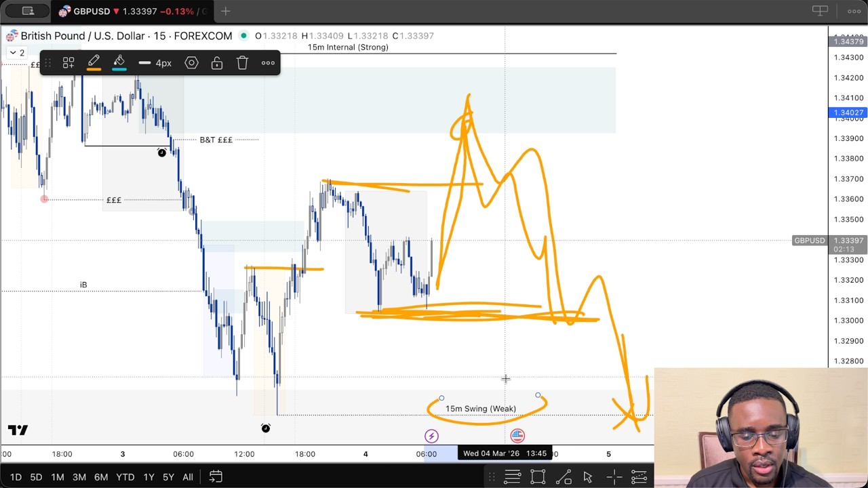The width and height of the screenshot is (868, 488).
Task: Set range to 6M
Action: (x=101, y=477)
